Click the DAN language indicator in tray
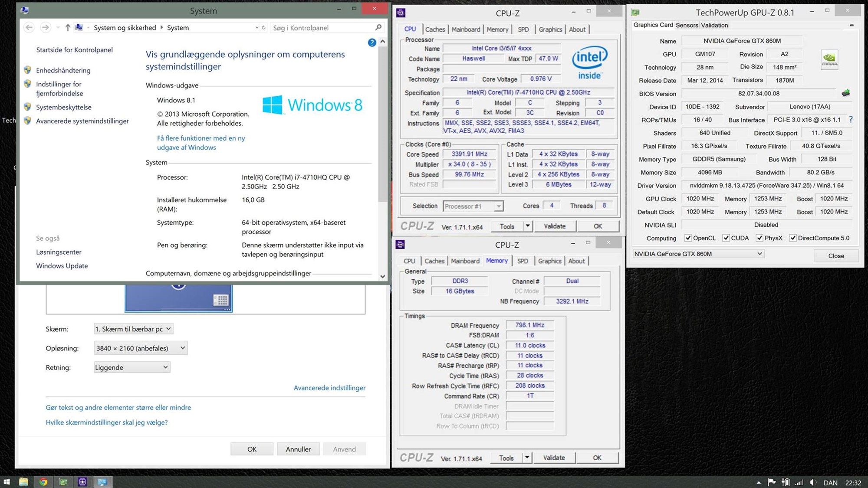 (x=830, y=482)
